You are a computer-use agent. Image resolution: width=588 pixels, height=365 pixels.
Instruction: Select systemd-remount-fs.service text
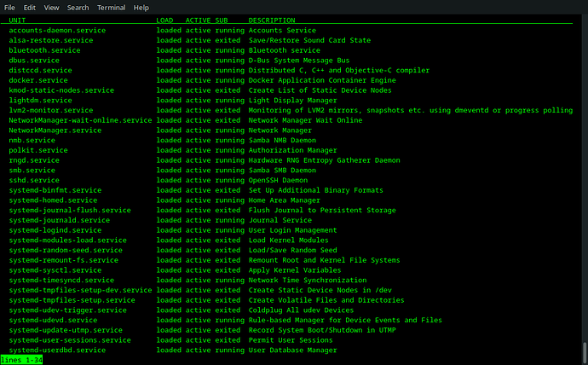[63, 260]
